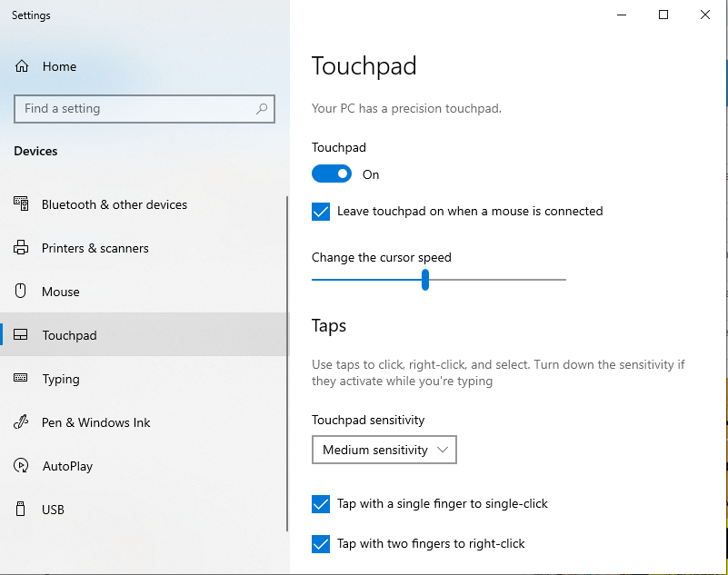Viewport: 728px width, 575px height.
Task: Click the Find a setting search box
Action: 136,108
